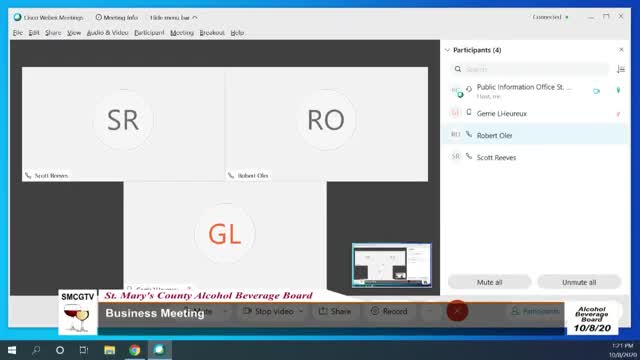Click the Unmute all button
Viewport: 640px width, 360px height.
pos(579,282)
